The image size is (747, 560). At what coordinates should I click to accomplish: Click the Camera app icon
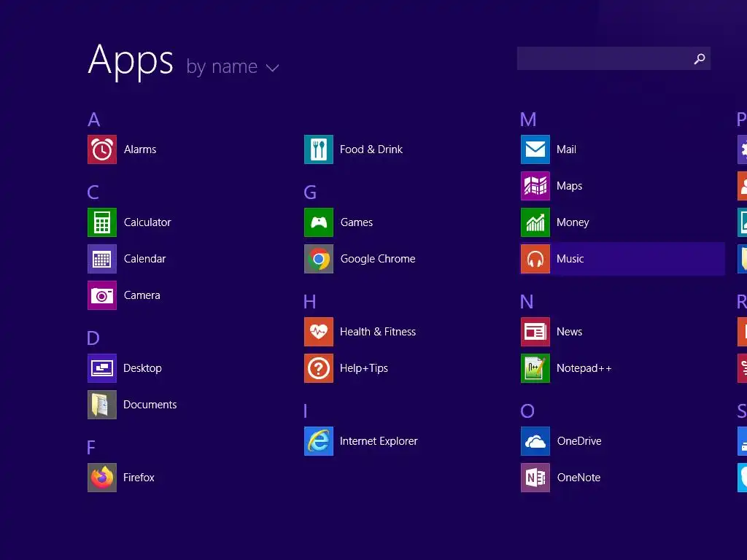102,295
